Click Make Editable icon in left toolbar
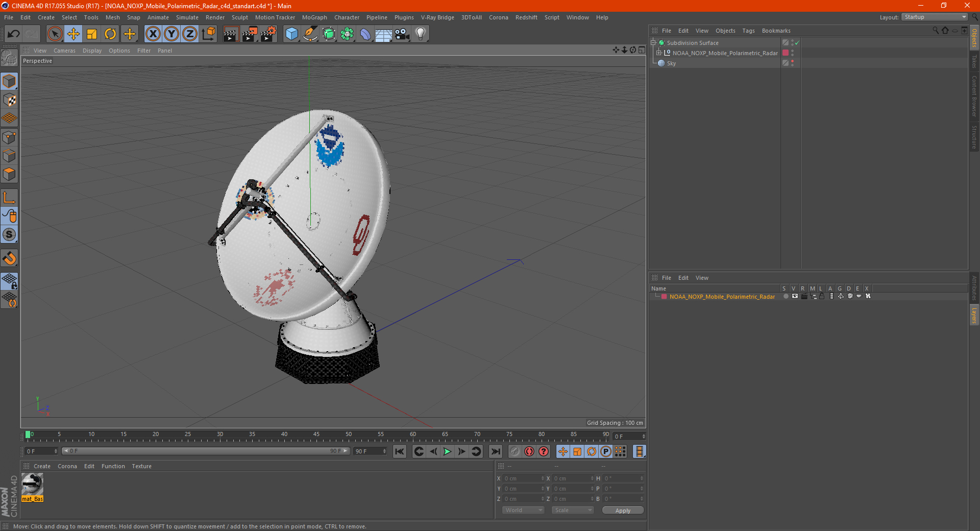 (9, 58)
